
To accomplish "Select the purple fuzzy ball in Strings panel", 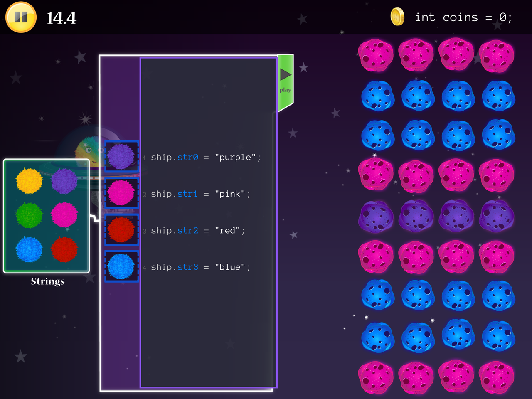I will [64, 181].
